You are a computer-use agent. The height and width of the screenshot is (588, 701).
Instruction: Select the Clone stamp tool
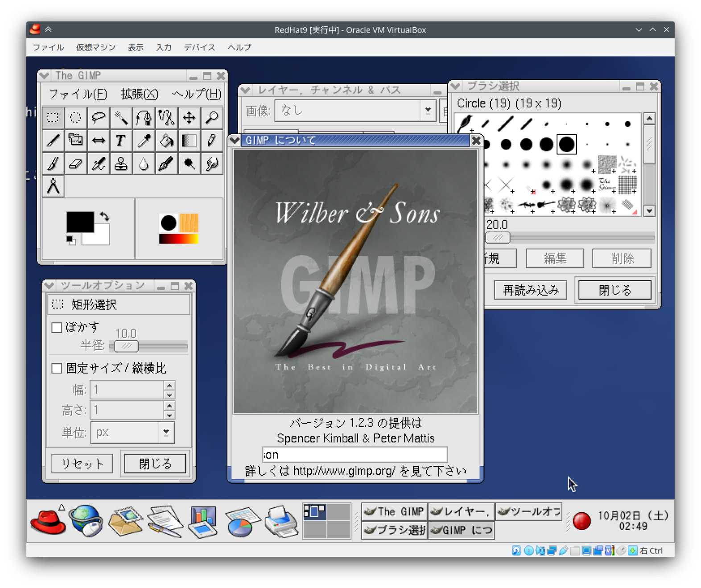pyautogui.click(x=120, y=164)
